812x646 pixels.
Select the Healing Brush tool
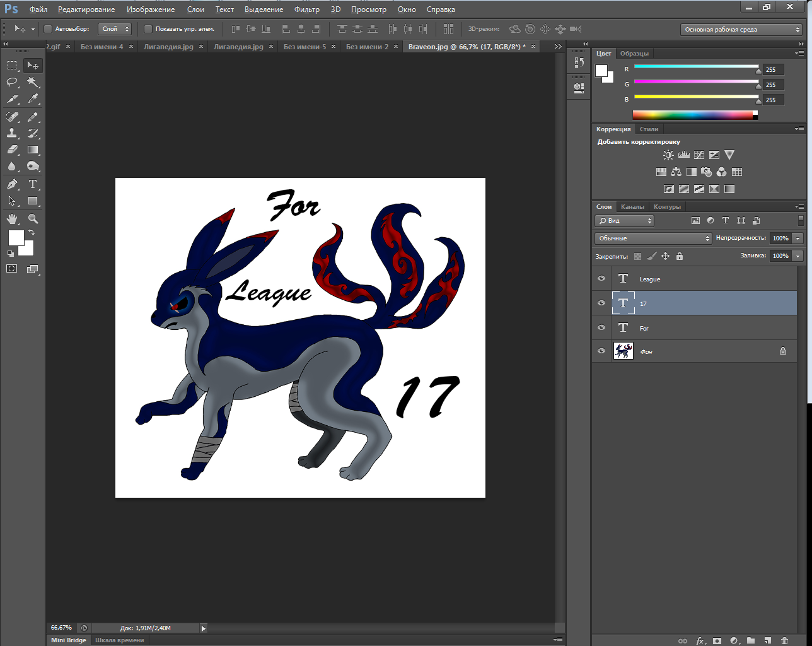coord(12,117)
